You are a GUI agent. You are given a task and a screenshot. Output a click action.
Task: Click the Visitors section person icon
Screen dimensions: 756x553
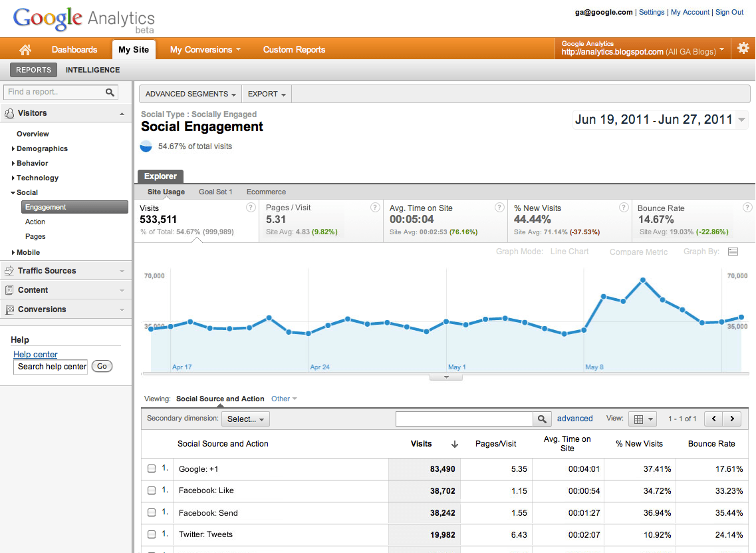[9, 113]
